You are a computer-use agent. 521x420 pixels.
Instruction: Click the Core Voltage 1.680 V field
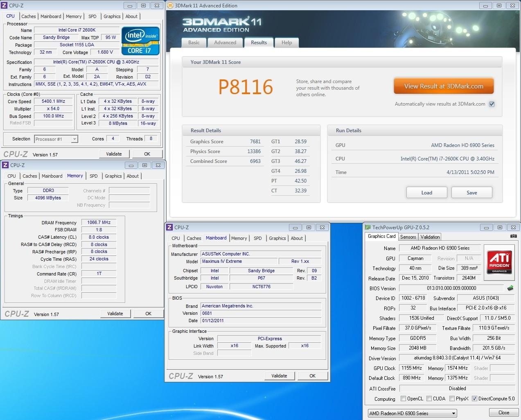(106, 52)
